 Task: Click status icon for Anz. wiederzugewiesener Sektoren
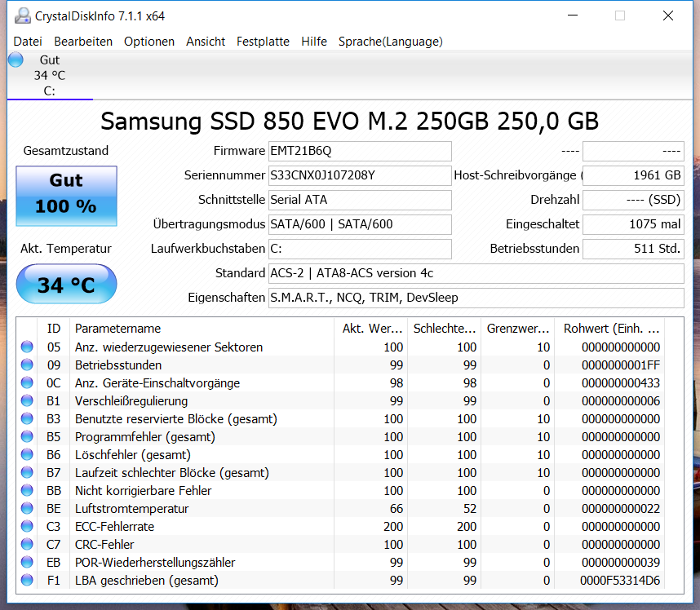pos(27,347)
